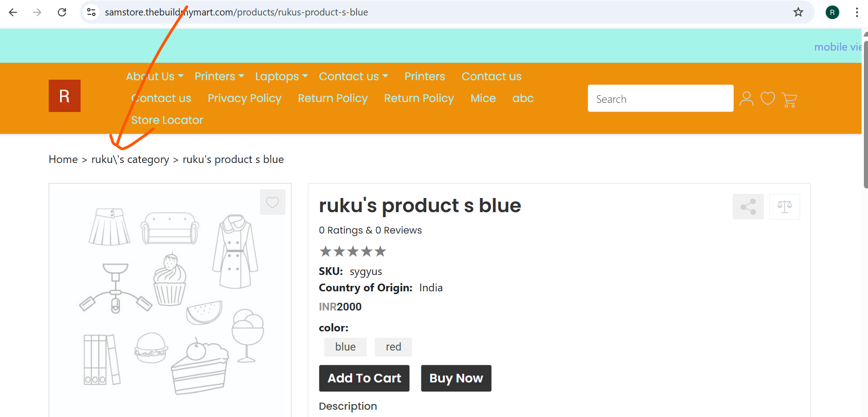The width and height of the screenshot is (868, 417).
Task: Open the Store Locator menu item
Action: click(x=167, y=120)
